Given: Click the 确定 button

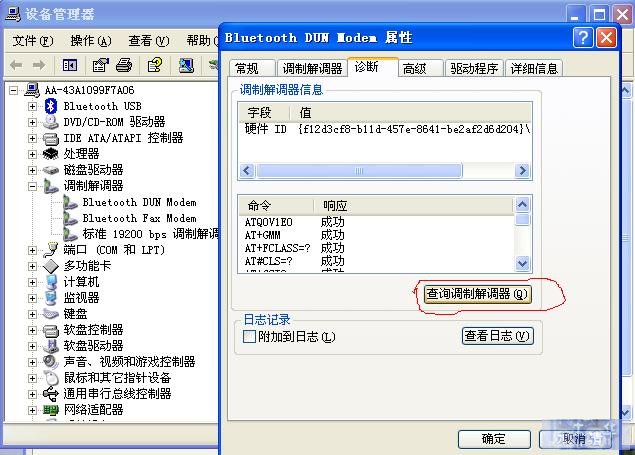Looking at the screenshot, I should point(494,439).
